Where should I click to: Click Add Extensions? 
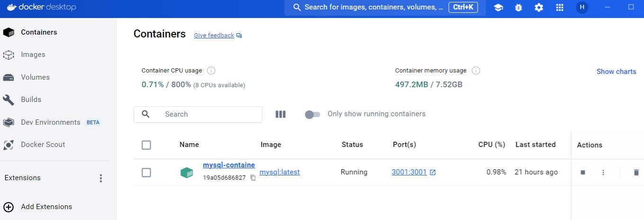[46, 207]
